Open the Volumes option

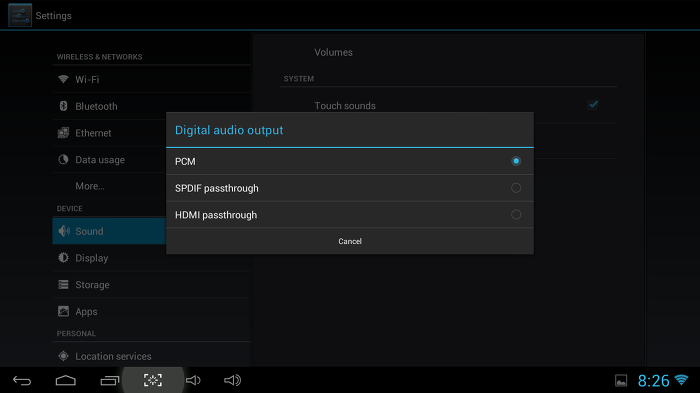[333, 52]
